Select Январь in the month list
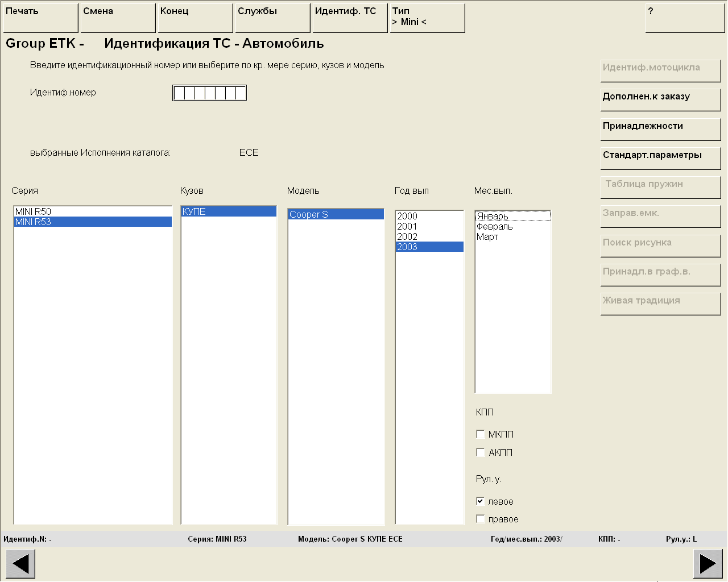 [x=513, y=216]
